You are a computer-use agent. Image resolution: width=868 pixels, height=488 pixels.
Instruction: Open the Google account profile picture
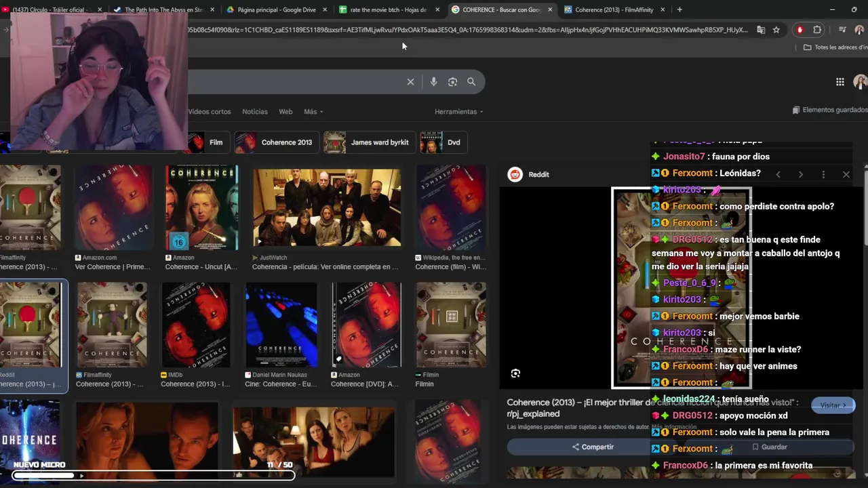point(860,82)
